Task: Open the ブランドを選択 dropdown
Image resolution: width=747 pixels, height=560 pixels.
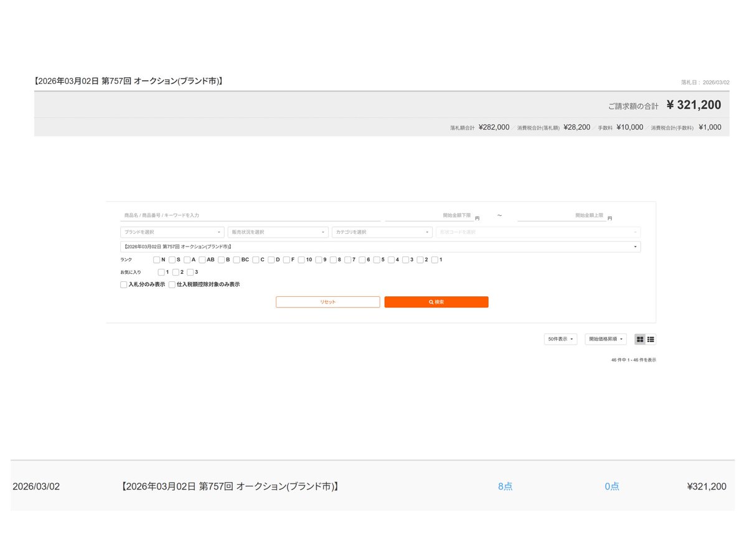Action: [172, 232]
